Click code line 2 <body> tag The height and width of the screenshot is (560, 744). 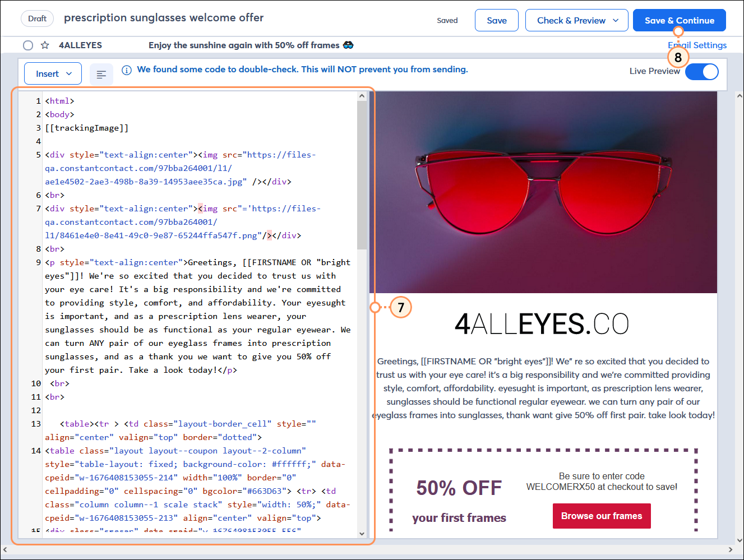(59, 114)
